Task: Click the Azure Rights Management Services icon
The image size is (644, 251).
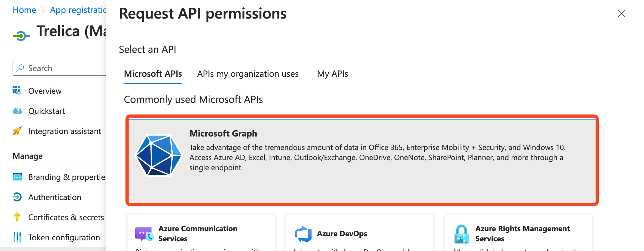Action: coord(461,234)
